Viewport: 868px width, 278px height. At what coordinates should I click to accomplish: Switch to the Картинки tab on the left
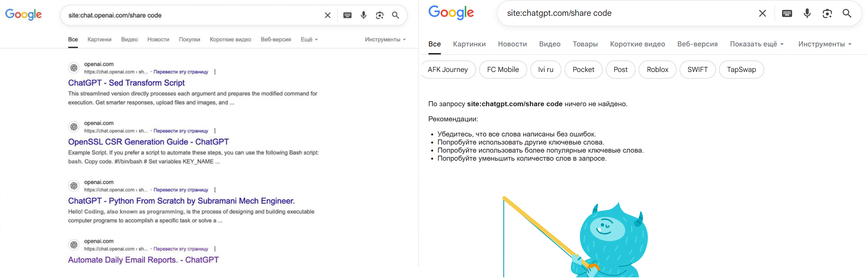point(99,39)
